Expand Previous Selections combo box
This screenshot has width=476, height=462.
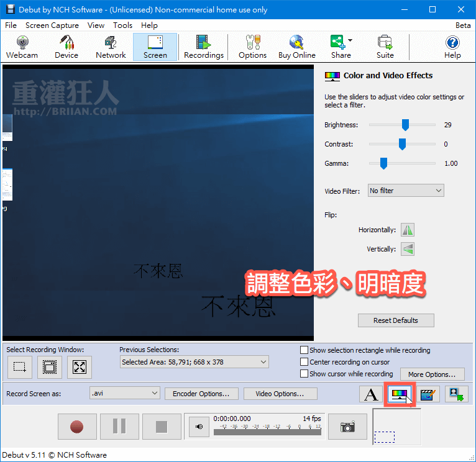(x=194, y=362)
